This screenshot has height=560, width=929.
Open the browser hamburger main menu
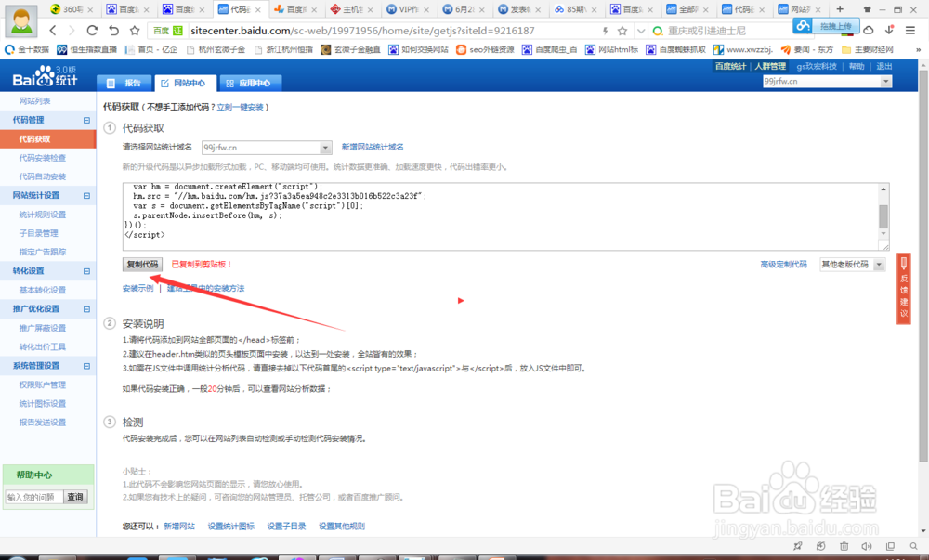(x=910, y=30)
